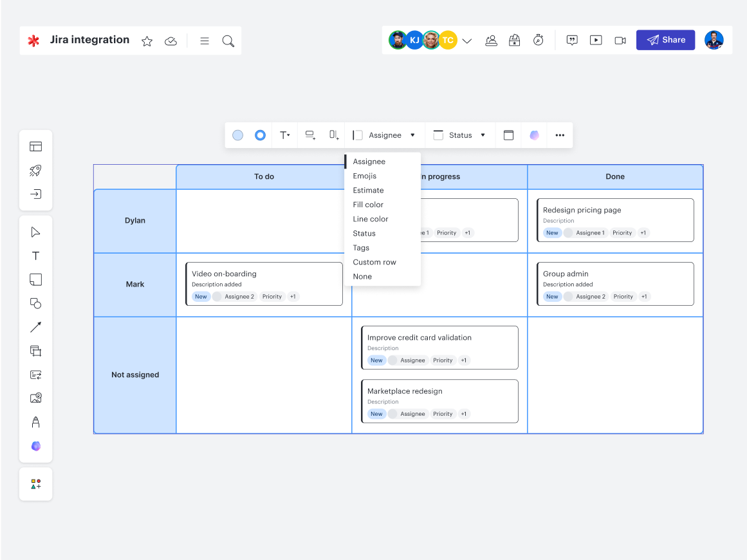The height and width of the screenshot is (560, 747).
Task: Open the Status columns dropdown
Action: [x=460, y=135]
